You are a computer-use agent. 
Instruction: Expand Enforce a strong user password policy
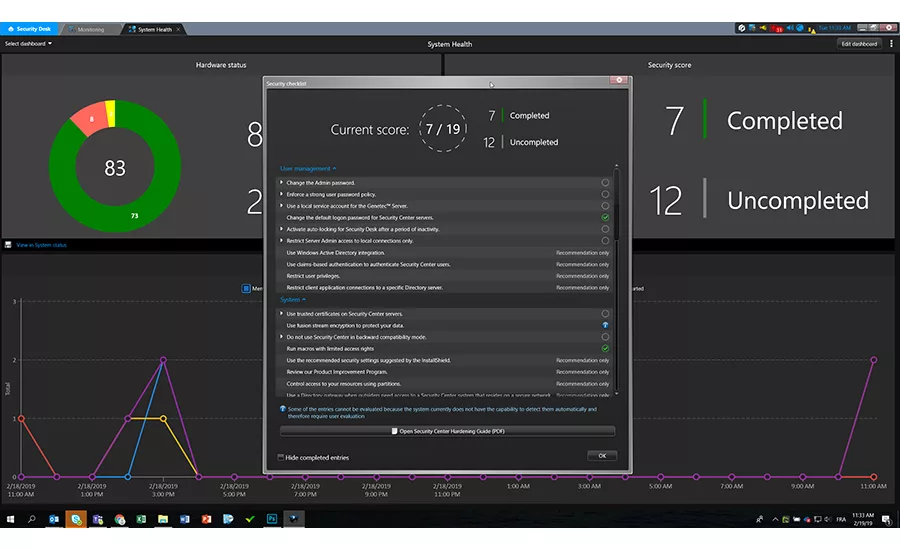click(x=281, y=194)
